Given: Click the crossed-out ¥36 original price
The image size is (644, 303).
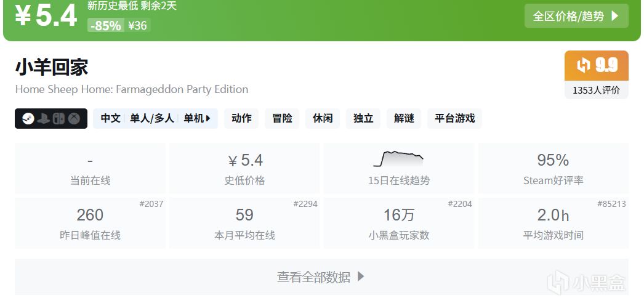Looking at the screenshot, I should click(137, 25).
